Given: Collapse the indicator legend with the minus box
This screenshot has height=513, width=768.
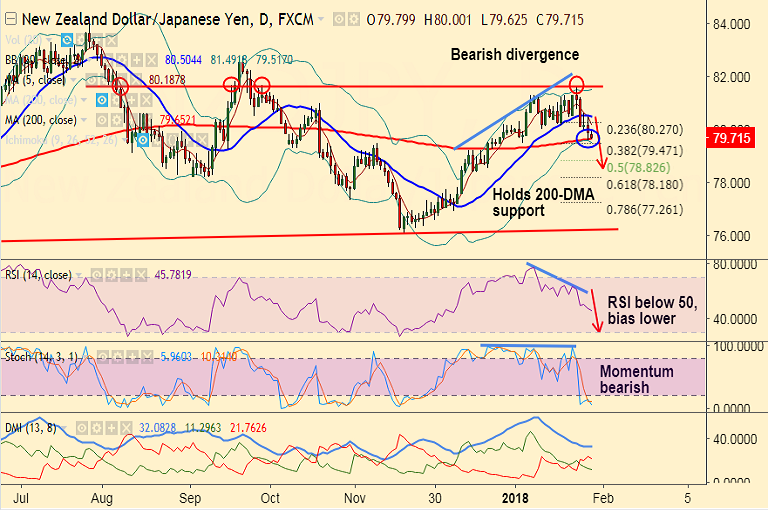Looking at the screenshot, I should coord(10,19).
